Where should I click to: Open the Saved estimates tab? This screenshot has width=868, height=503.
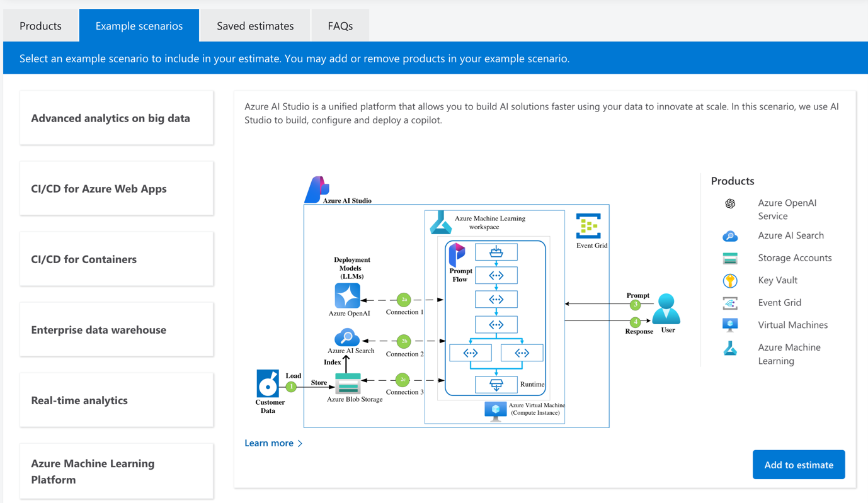tap(255, 26)
